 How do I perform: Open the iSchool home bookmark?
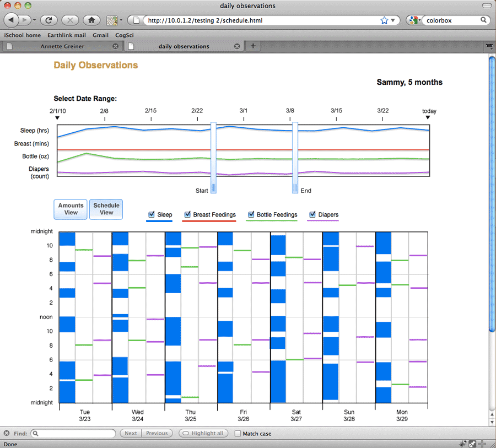(22, 35)
